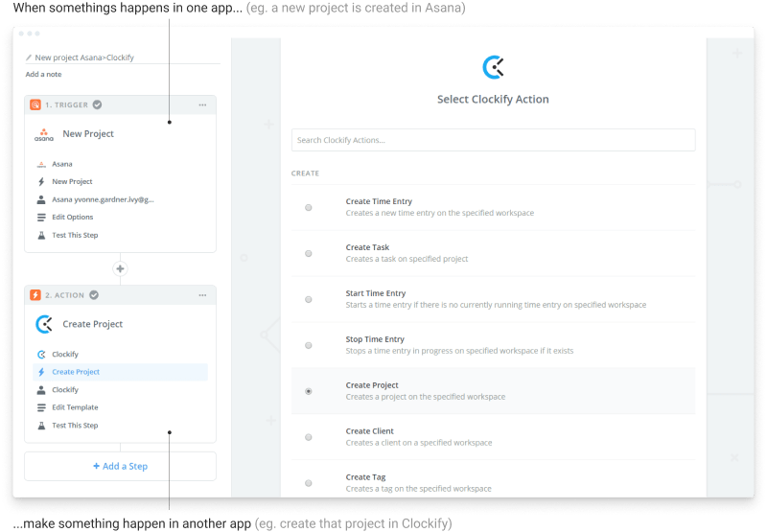Click the Search Clockify Actions field
Viewport: 767px width, 532px height.
click(x=493, y=140)
